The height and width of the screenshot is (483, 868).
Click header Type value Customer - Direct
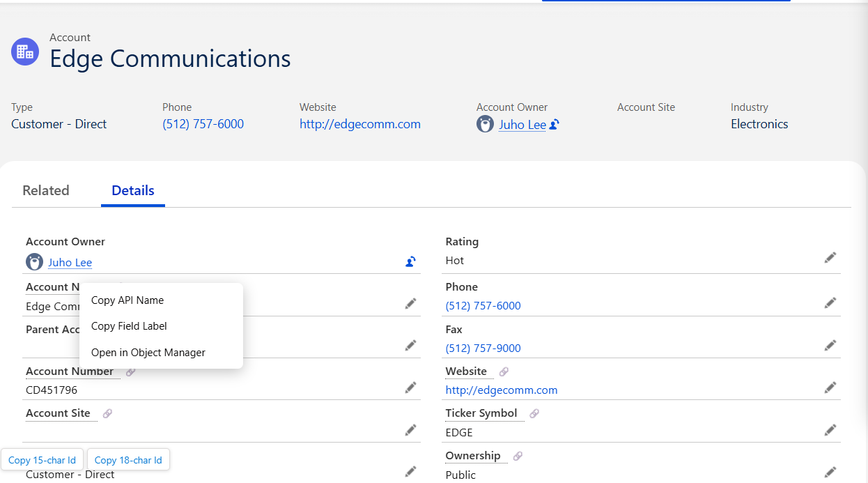point(59,124)
